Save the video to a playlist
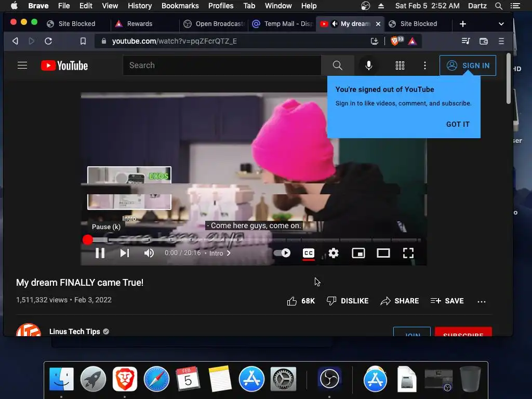 coord(447,301)
